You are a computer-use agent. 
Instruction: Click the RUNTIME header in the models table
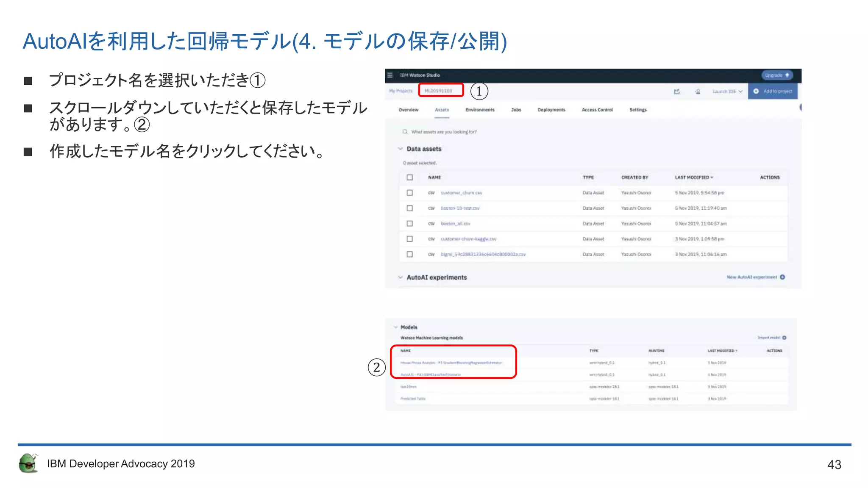tap(656, 351)
